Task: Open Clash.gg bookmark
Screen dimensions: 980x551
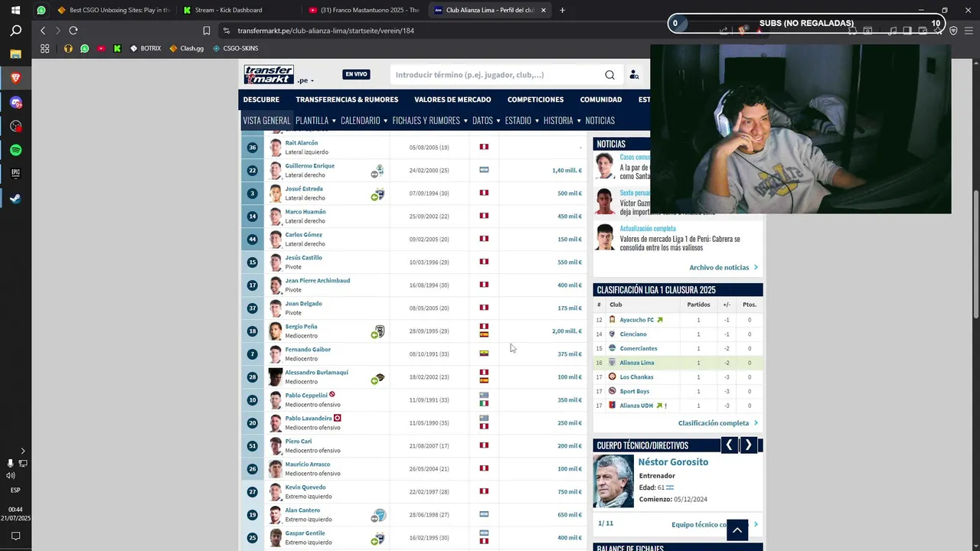Action: [x=187, y=48]
